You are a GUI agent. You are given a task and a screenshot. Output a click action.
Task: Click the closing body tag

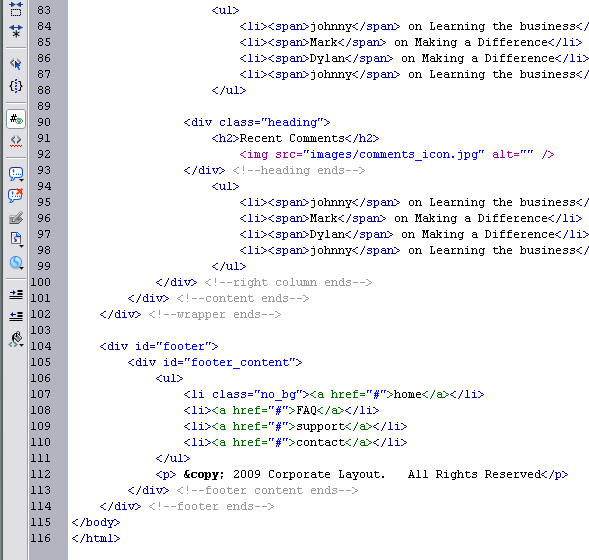(96, 523)
